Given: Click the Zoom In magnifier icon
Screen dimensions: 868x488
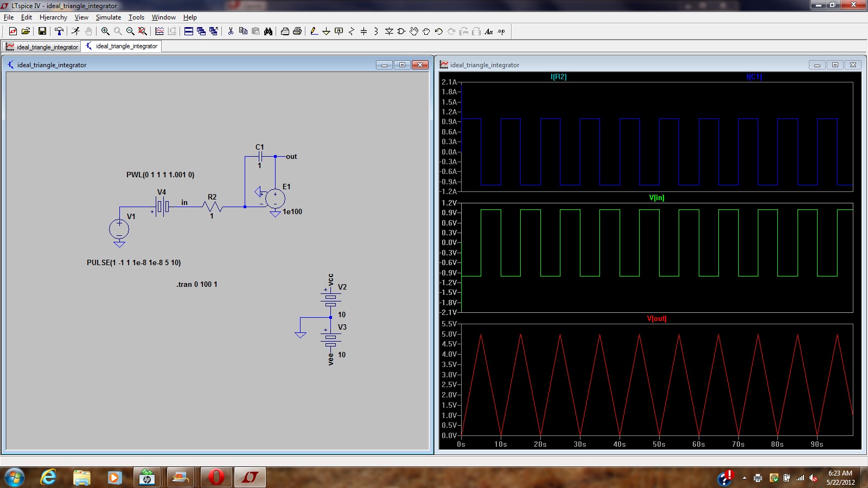Looking at the screenshot, I should point(105,31).
